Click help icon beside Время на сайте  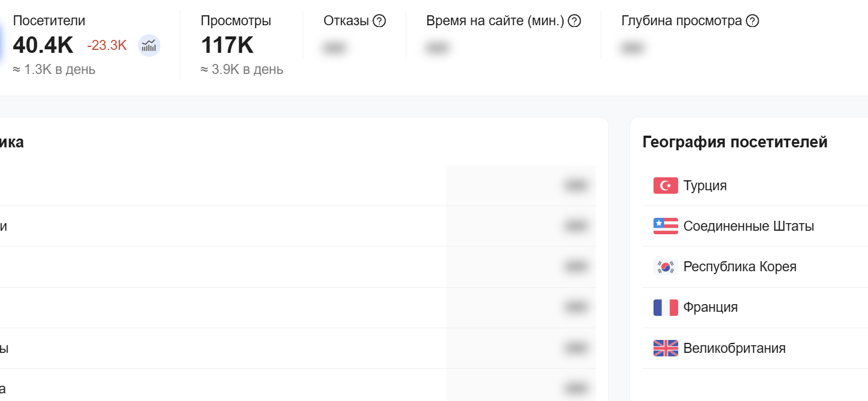(575, 21)
